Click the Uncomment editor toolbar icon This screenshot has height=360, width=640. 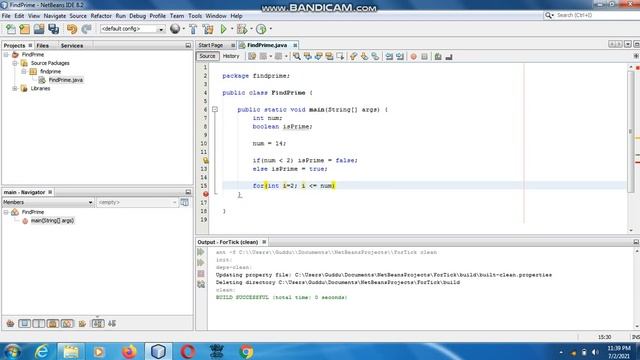(449, 57)
